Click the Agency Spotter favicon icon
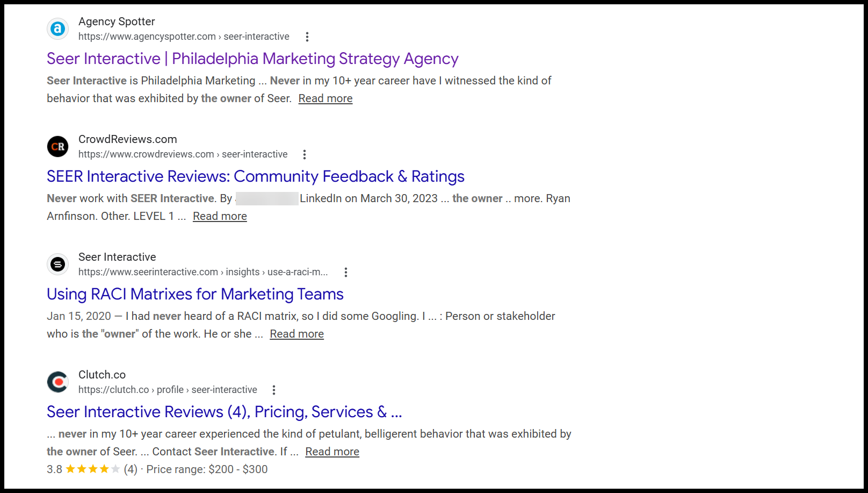This screenshot has height=493, width=868. click(x=57, y=29)
